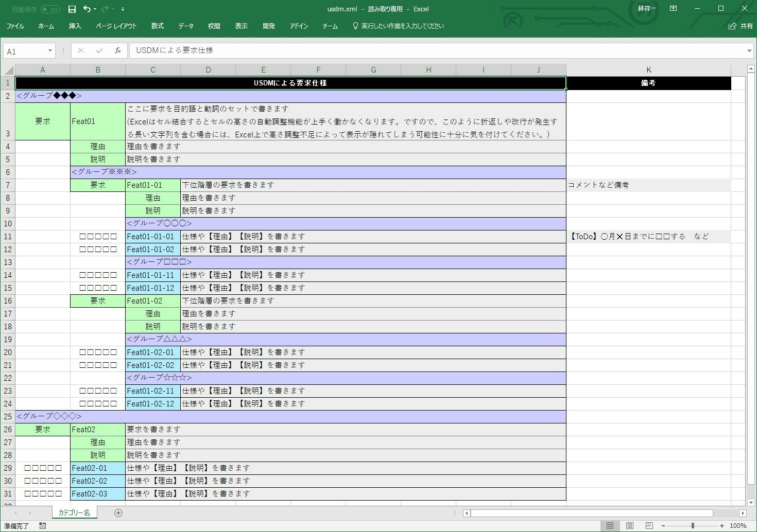
Task: Click the zoom out minus button
Action: [663, 526]
